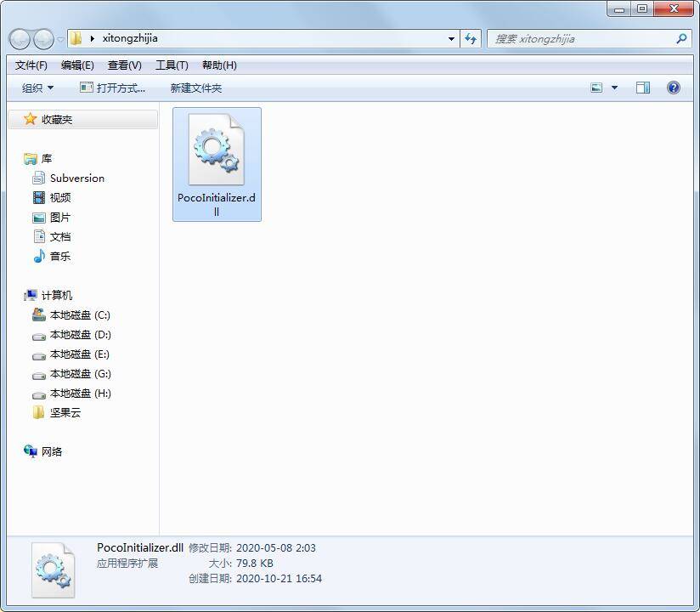Click the refresh icon next to address bar
Screen dimensions: 700x612
click(470, 38)
